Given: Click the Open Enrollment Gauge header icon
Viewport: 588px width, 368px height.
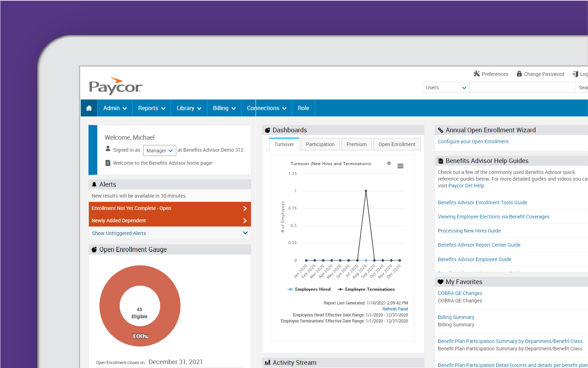Looking at the screenshot, I should point(94,249).
